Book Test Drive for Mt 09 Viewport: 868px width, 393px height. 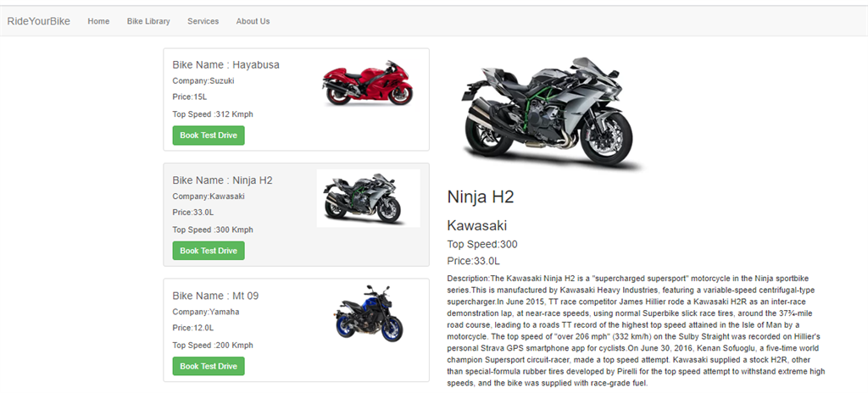tap(209, 366)
